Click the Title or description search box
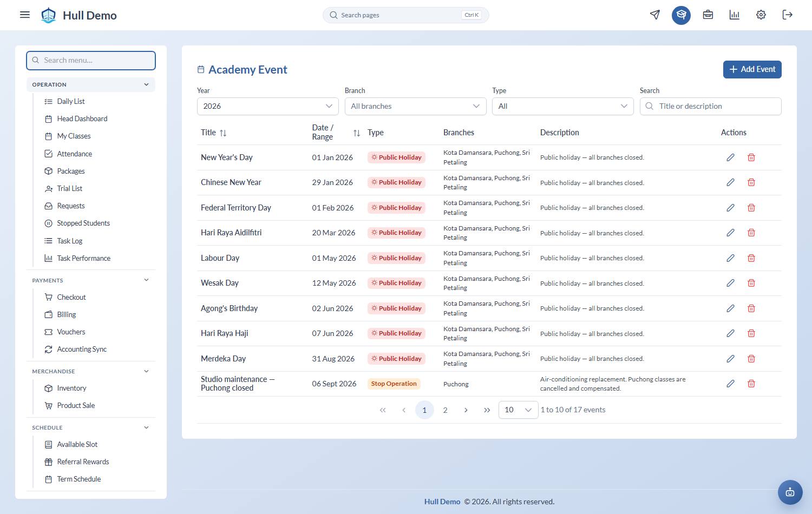Viewport: 812px width, 514px height. coord(711,106)
